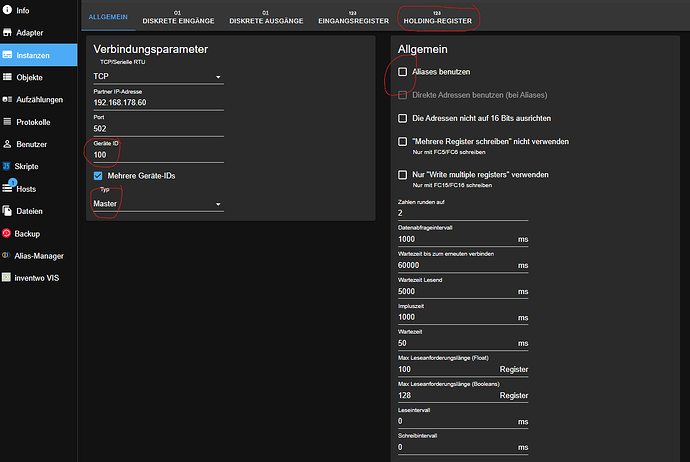This screenshot has width=690, height=462.
Task: Enable Nur "Write multiple registers" verwenden
Action: click(402, 175)
